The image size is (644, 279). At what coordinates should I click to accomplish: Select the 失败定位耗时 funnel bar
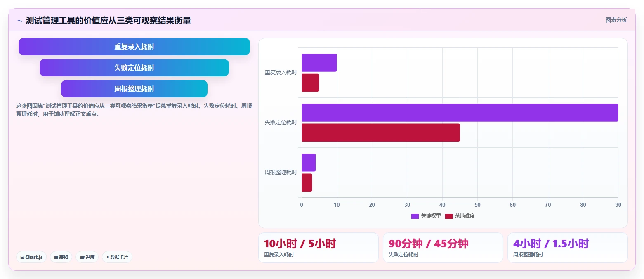[134, 68]
